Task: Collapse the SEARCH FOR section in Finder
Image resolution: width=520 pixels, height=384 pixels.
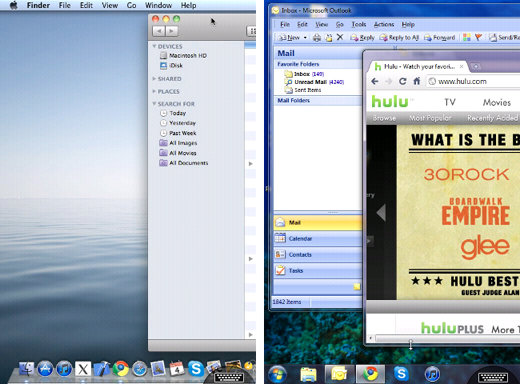Action: (x=154, y=104)
